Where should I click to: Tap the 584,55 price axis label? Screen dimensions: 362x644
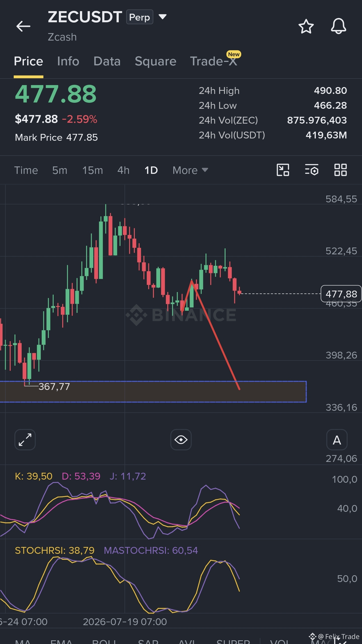pyautogui.click(x=341, y=199)
